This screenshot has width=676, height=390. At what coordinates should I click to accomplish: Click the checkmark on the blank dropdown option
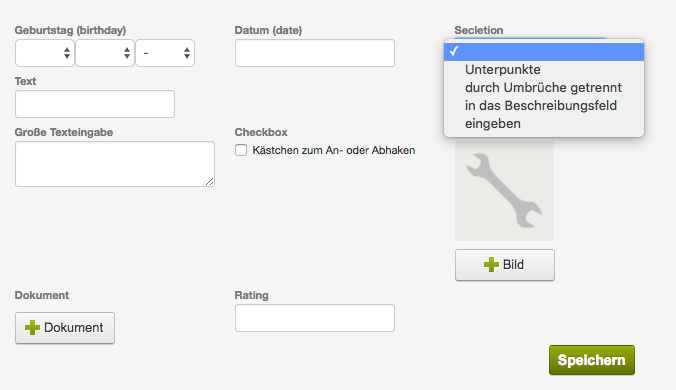(454, 51)
